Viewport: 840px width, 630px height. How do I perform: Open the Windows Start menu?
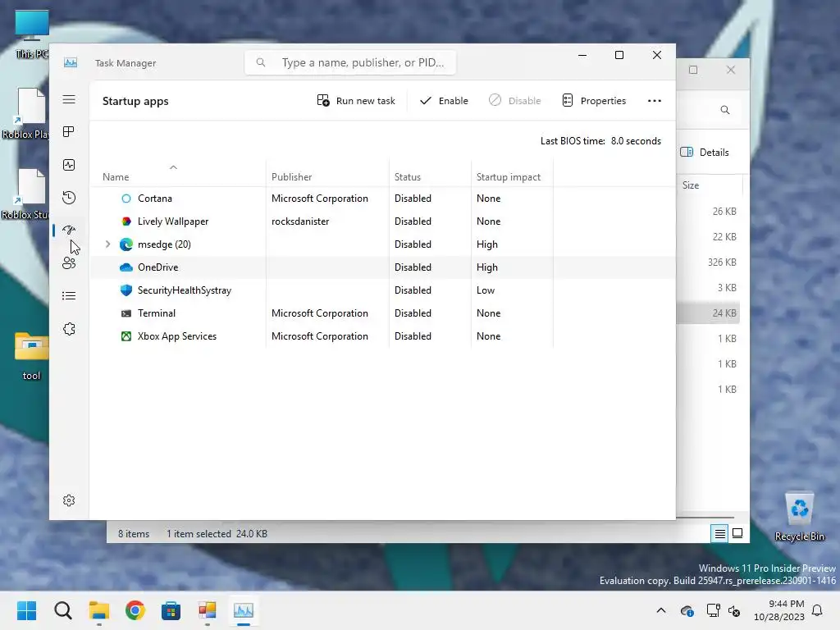(x=26, y=610)
